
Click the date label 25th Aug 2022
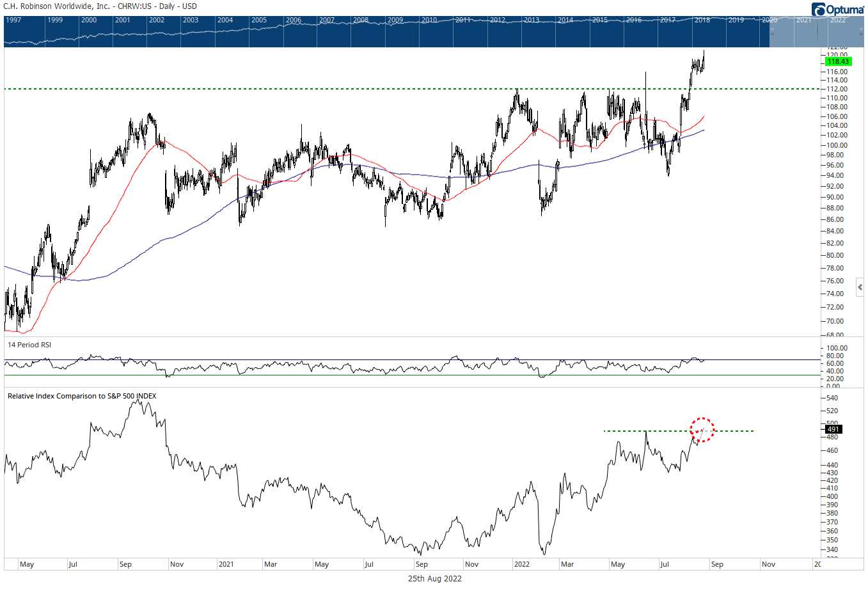click(435, 579)
